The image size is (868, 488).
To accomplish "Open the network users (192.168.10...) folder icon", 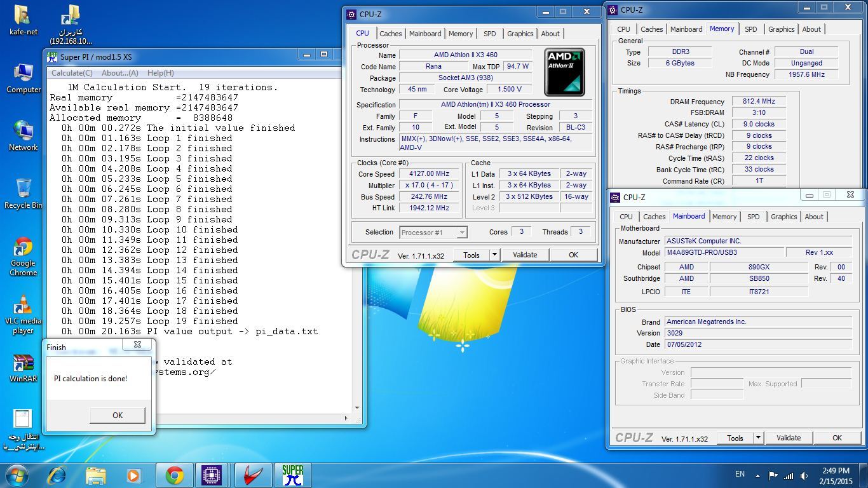I will (71, 24).
